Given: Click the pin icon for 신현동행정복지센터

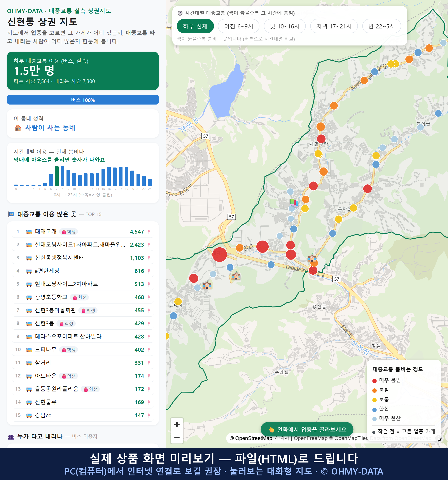Looking at the screenshot, I should [149, 258].
